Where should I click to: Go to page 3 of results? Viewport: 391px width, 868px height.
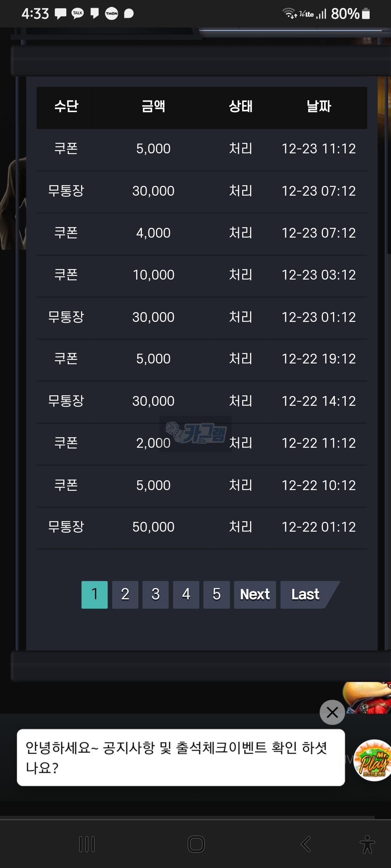(156, 595)
